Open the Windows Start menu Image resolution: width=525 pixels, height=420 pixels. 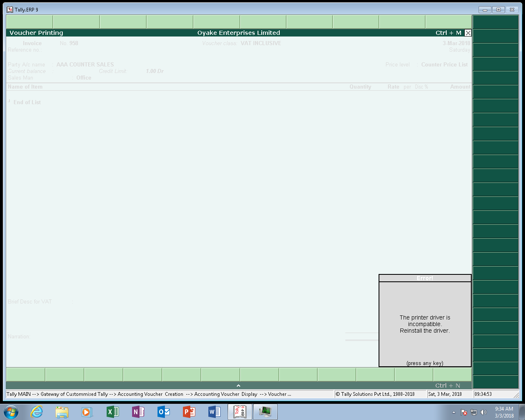[11, 412]
